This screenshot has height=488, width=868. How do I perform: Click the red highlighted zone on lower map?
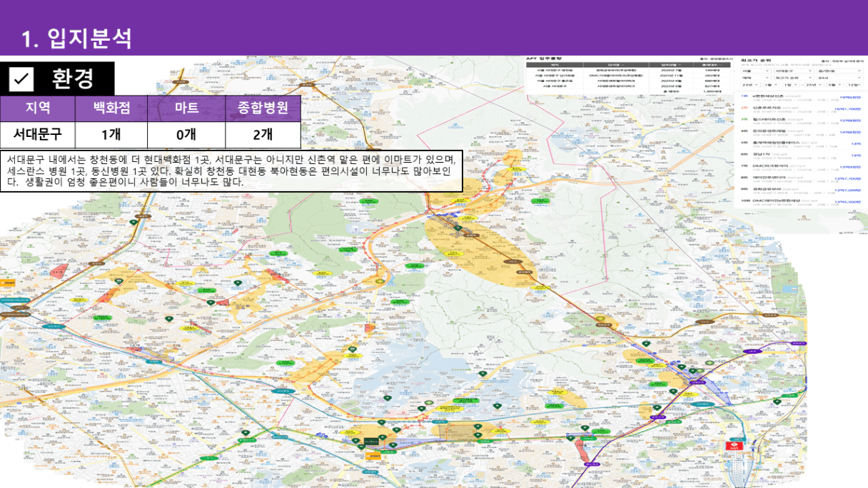[x=584, y=449]
